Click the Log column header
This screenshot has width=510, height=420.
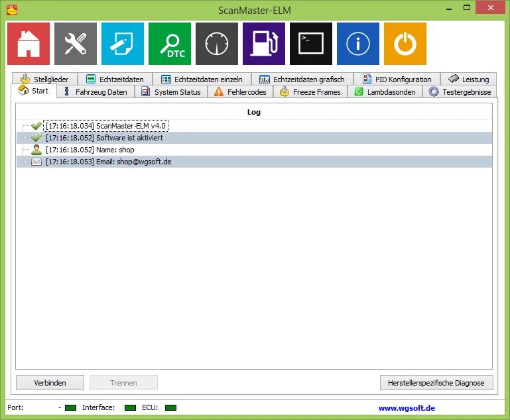pos(254,112)
